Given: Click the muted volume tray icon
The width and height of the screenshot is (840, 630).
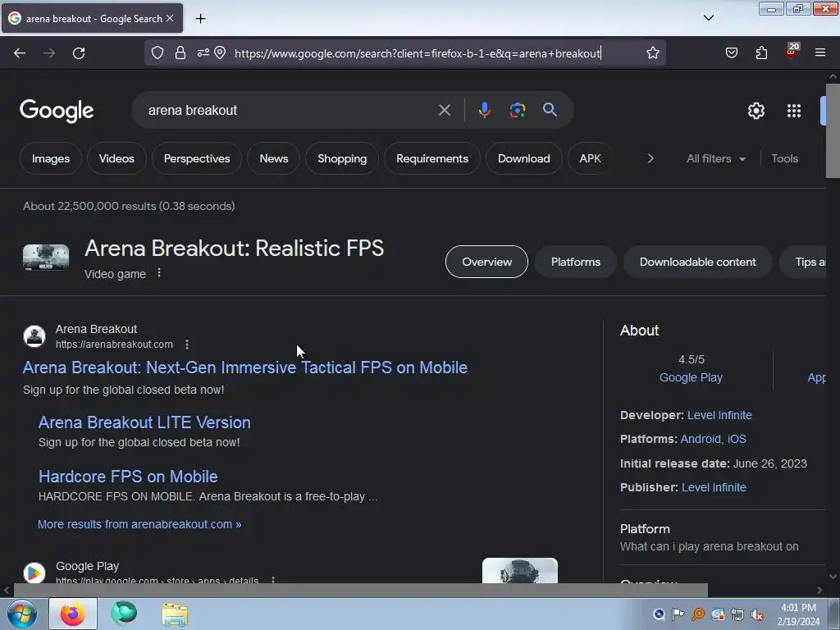Looking at the screenshot, I should [x=757, y=614].
